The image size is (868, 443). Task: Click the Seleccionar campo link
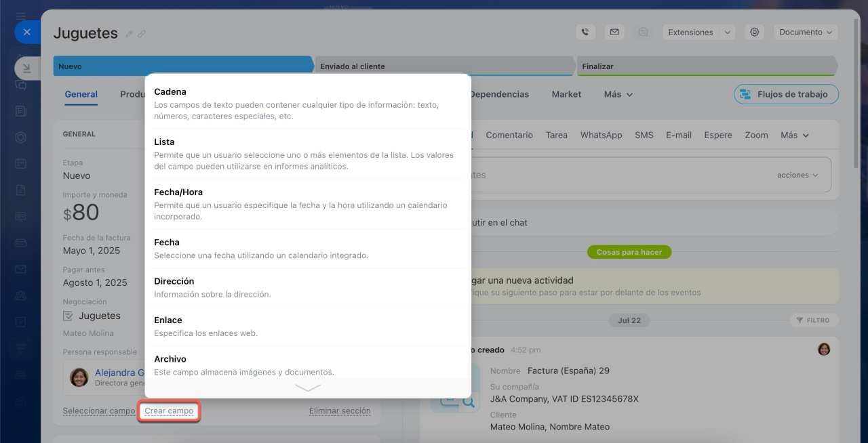[x=99, y=410]
